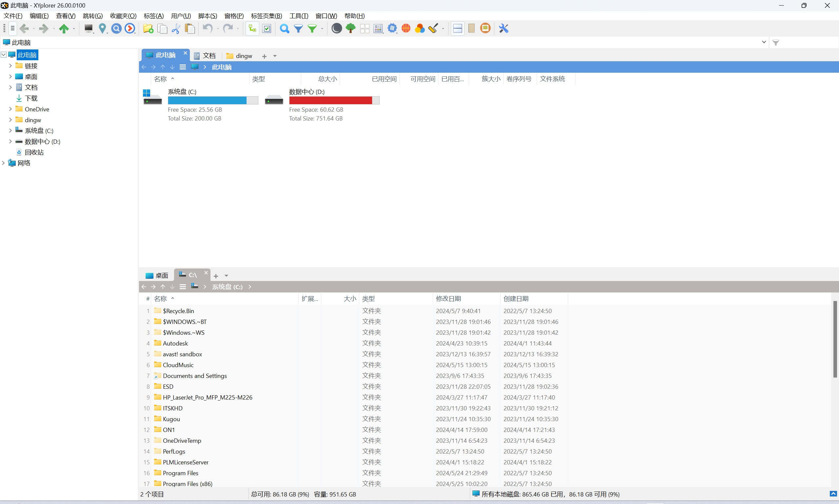The width and height of the screenshot is (839, 504).
Task: Toggle the dark moon mode icon
Action: click(337, 28)
